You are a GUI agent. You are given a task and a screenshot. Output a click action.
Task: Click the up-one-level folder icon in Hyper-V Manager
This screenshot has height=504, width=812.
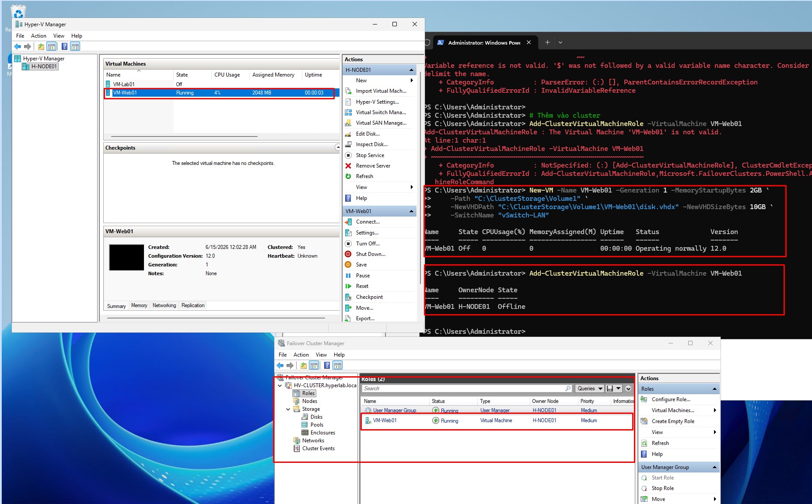click(41, 46)
